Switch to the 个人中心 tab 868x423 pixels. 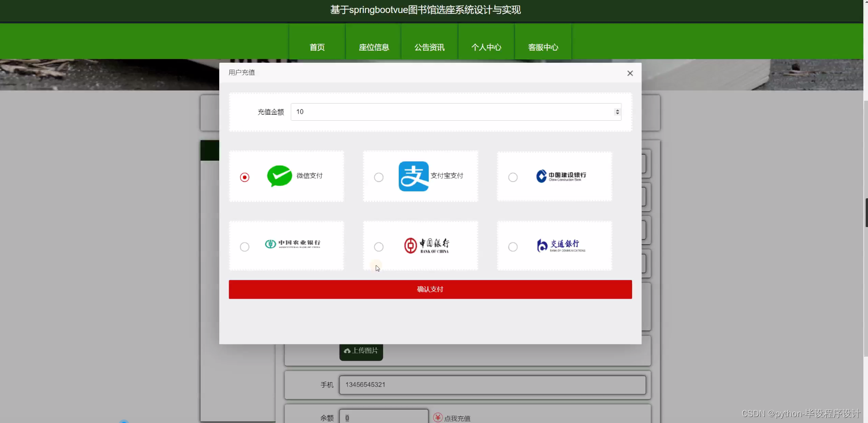(486, 47)
